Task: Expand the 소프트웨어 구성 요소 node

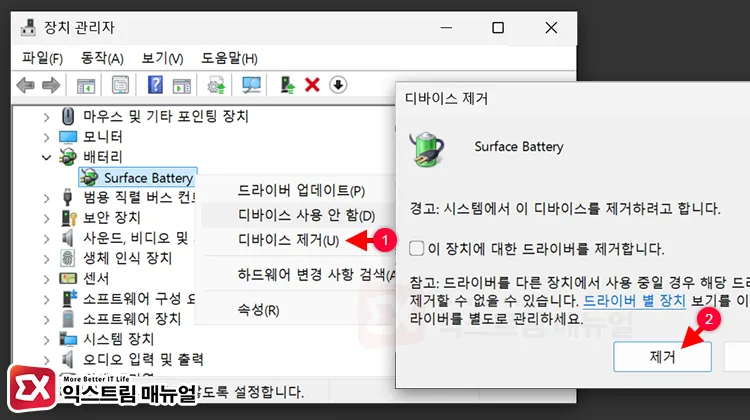Action: (x=46, y=299)
